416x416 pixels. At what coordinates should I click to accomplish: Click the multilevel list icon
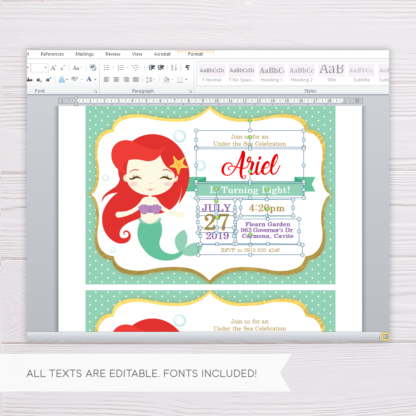point(135,68)
